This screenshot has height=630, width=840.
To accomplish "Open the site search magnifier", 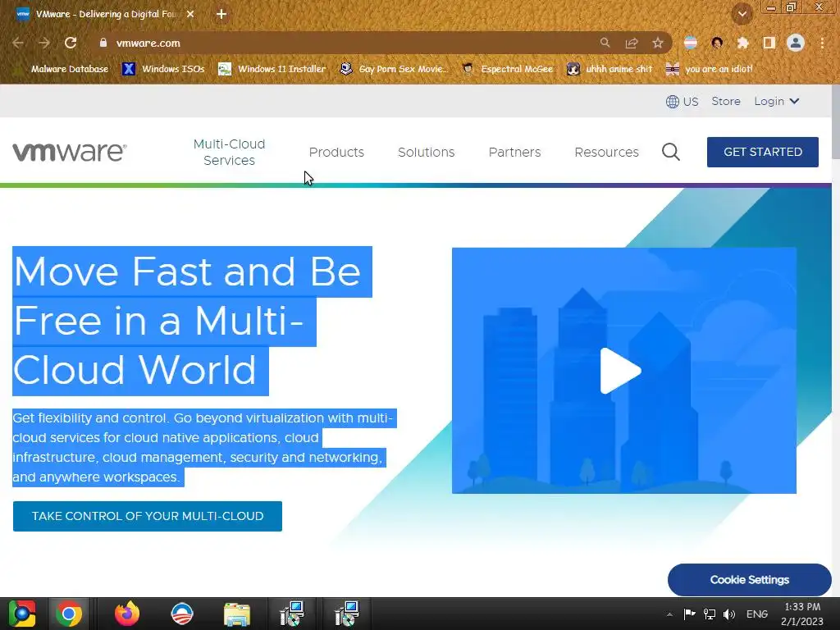I will click(x=671, y=152).
